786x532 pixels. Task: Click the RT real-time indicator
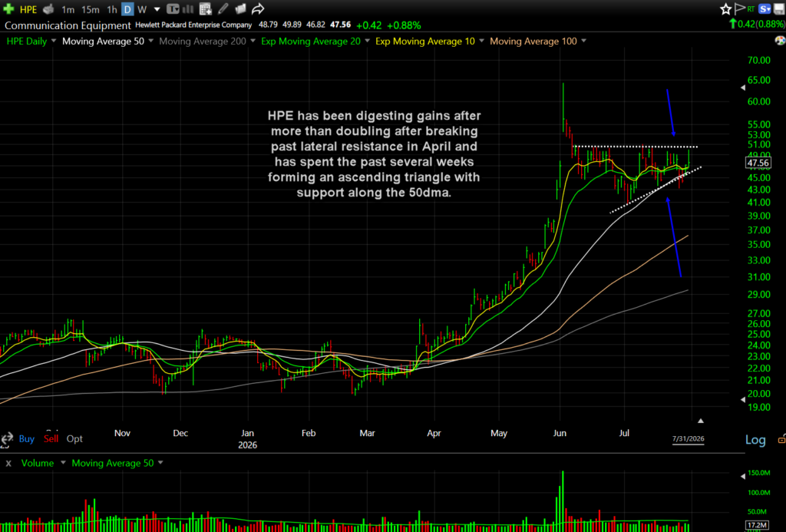[751, 9]
